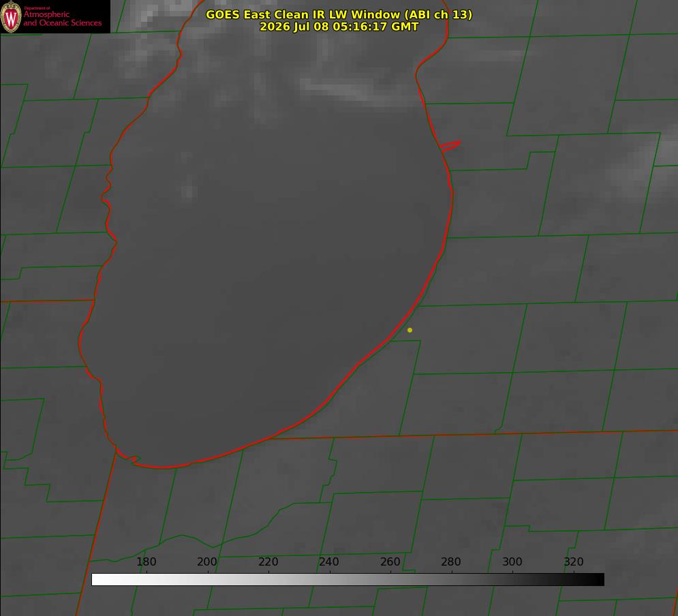Click the 280 label on the colorbar
The width and height of the screenshot is (678, 616).
pos(451,561)
